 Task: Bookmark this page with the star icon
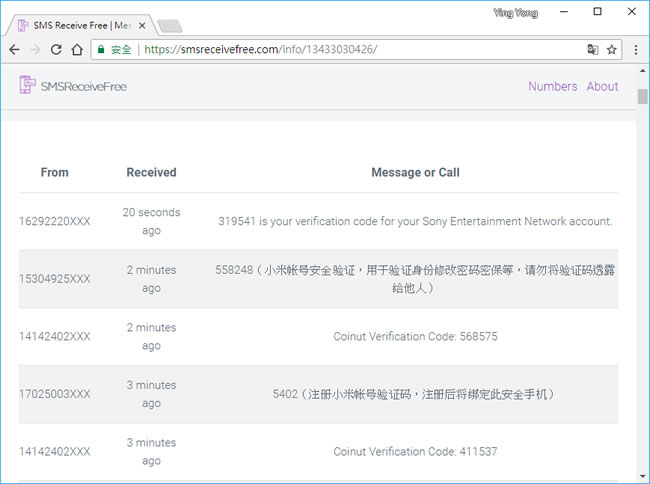click(611, 50)
